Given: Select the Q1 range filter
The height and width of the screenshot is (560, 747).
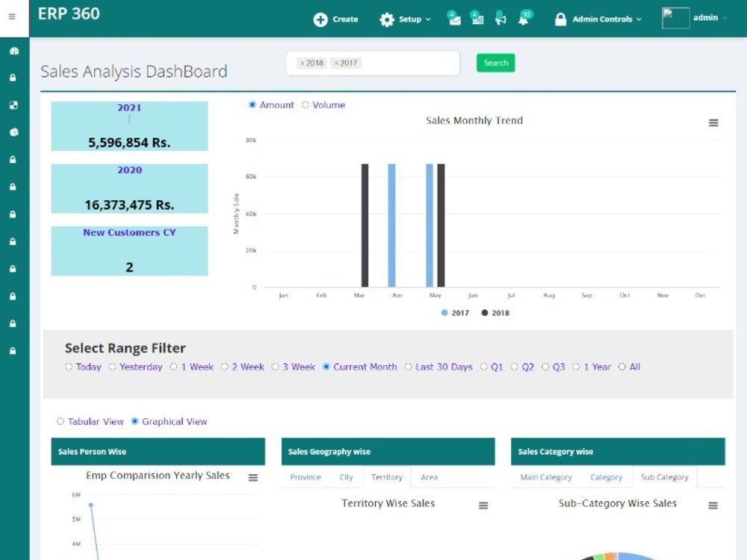Looking at the screenshot, I should click(483, 367).
